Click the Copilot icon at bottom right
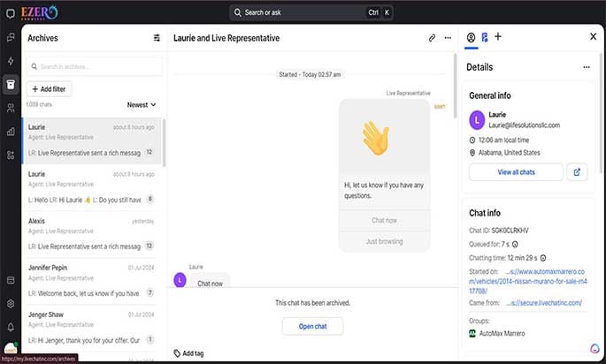The image size is (606, 364). (x=594, y=348)
